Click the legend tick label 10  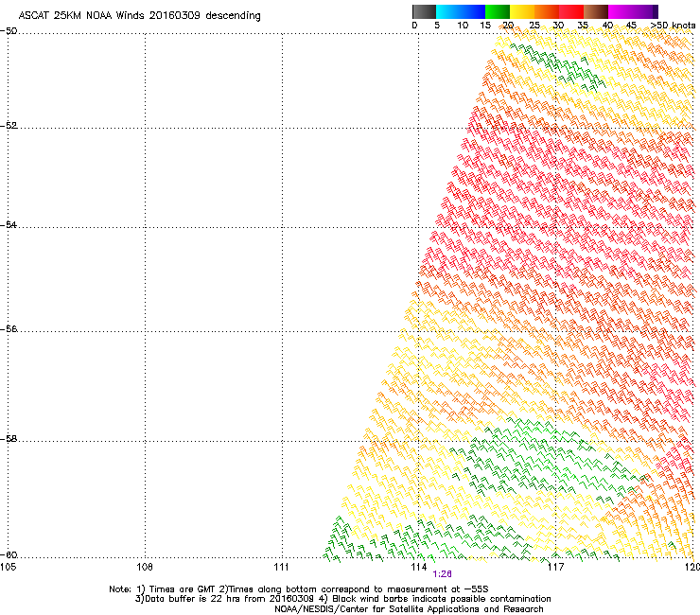tap(463, 26)
